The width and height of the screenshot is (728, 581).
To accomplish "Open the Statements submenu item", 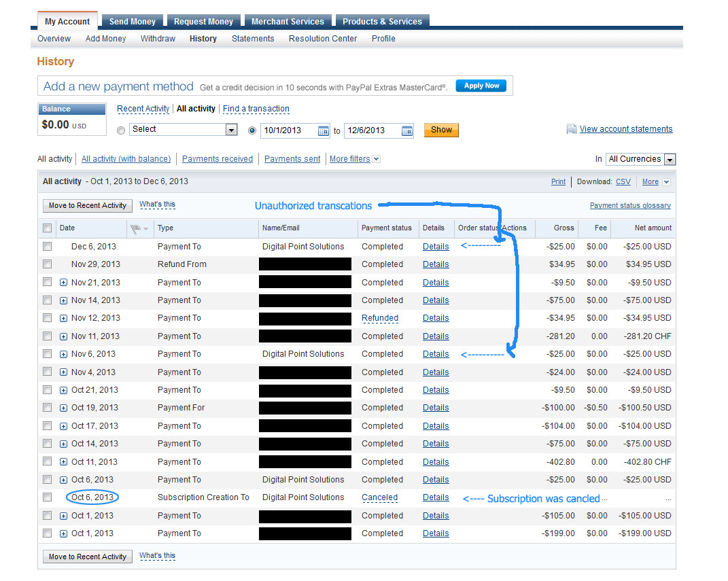I will [x=253, y=39].
